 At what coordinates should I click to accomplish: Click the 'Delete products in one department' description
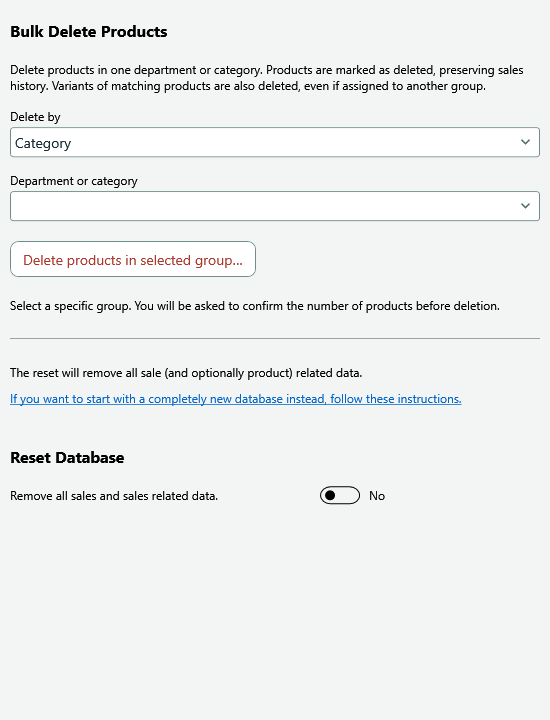pos(267,78)
